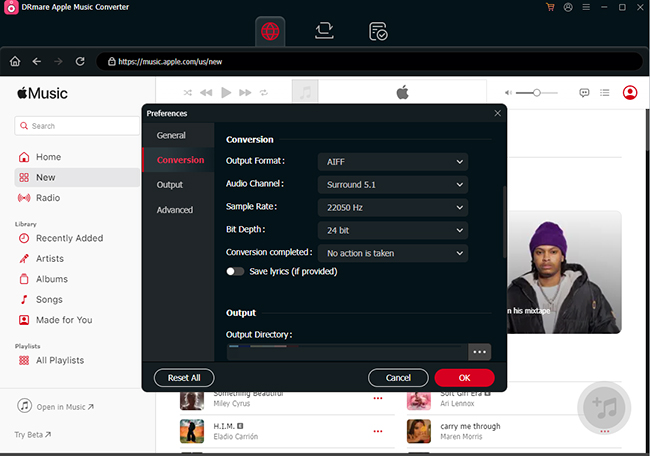Click the H.I.M. album thumbnail
This screenshot has height=456, width=650.
pos(192,431)
